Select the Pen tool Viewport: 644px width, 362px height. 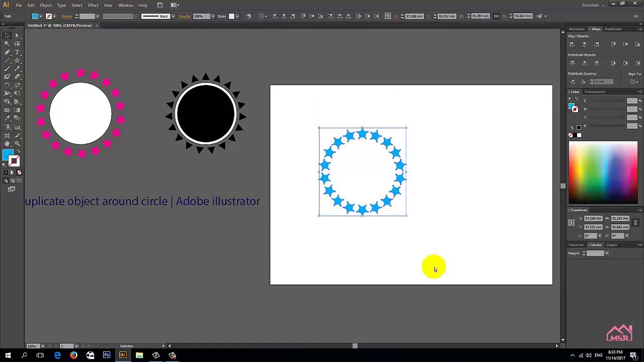(x=7, y=52)
